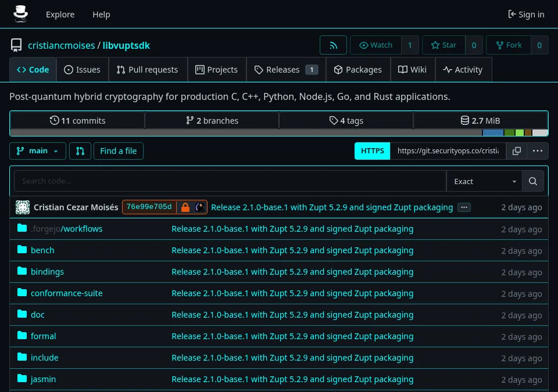Open Help in the top navigation
Viewport: 558px width, 392px height.
click(x=101, y=15)
